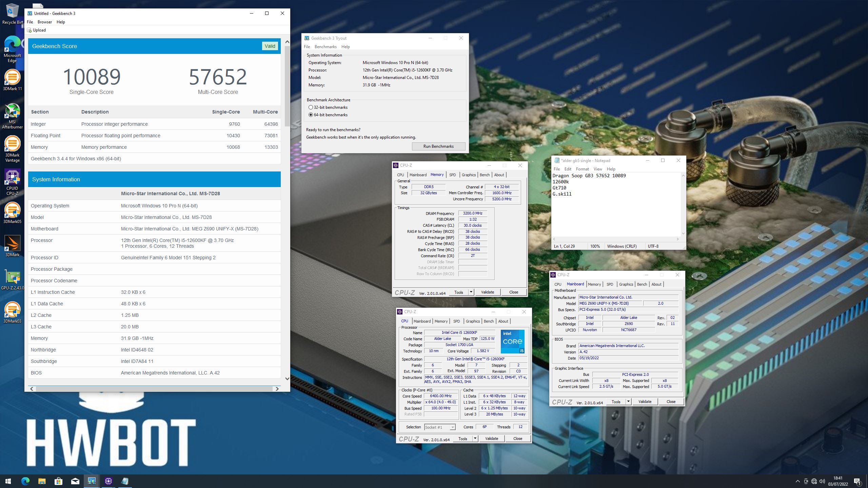Click the DRAM Frequency value field
This screenshot has height=488, width=868.
coord(473,213)
